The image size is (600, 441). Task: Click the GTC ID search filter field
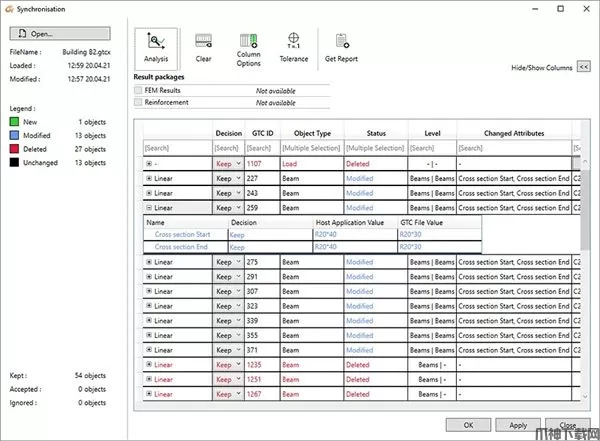click(x=260, y=148)
